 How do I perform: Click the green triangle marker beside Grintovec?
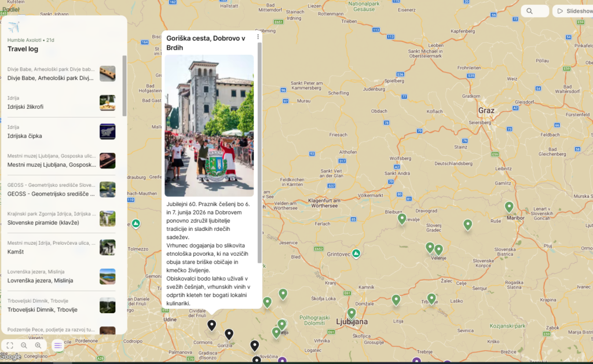click(356, 253)
